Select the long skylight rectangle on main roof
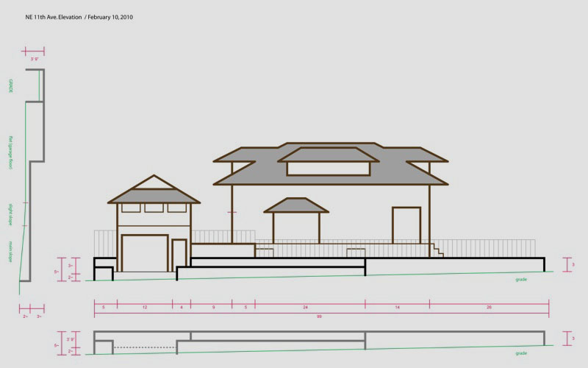The height and width of the screenshot is (368, 588). click(x=328, y=169)
